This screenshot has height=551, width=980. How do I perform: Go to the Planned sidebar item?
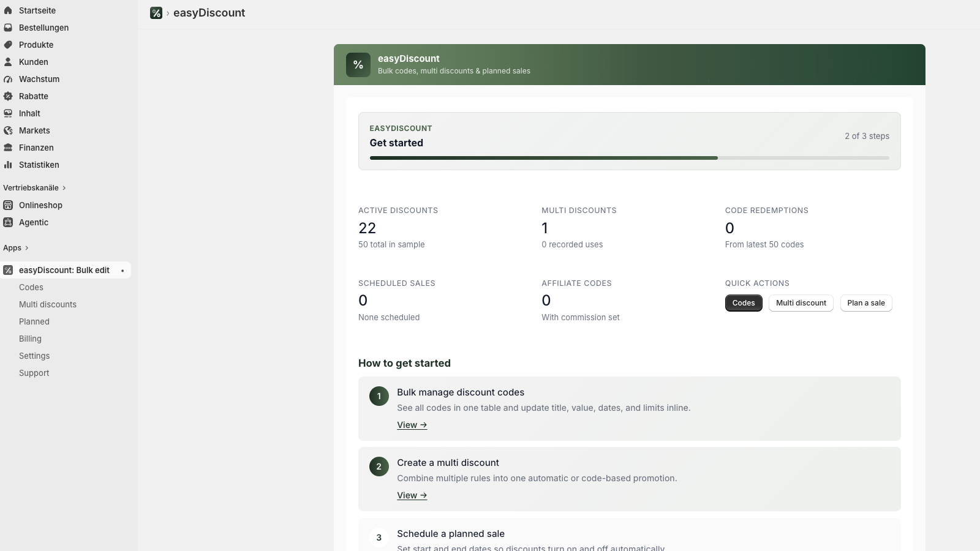pyautogui.click(x=34, y=321)
